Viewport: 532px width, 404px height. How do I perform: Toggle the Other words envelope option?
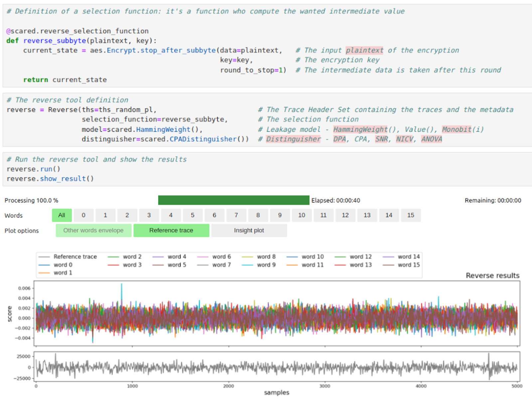(x=93, y=230)
